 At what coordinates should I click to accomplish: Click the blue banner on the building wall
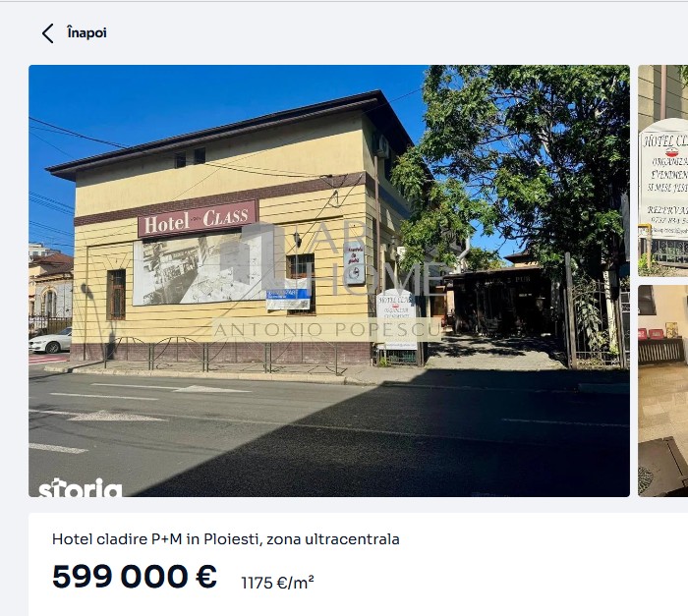(x=288, y=299)
